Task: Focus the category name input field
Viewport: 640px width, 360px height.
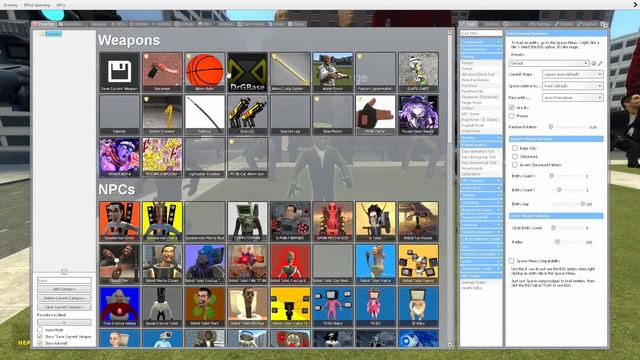Action: 64,280
